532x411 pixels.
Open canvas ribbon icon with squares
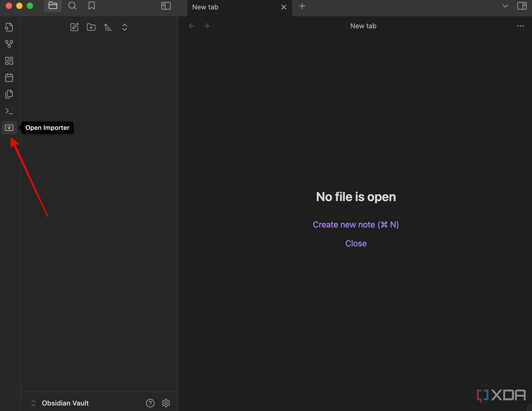(9, 61)
